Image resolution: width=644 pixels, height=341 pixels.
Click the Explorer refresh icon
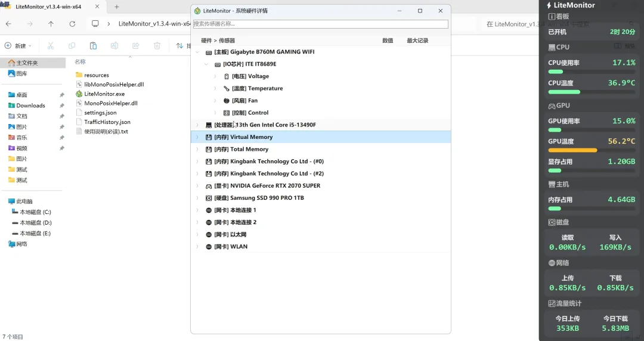point(72,24)
